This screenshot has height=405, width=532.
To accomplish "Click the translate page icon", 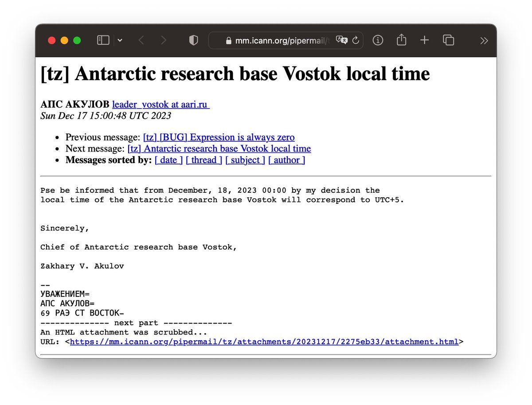I will point(341,40).
